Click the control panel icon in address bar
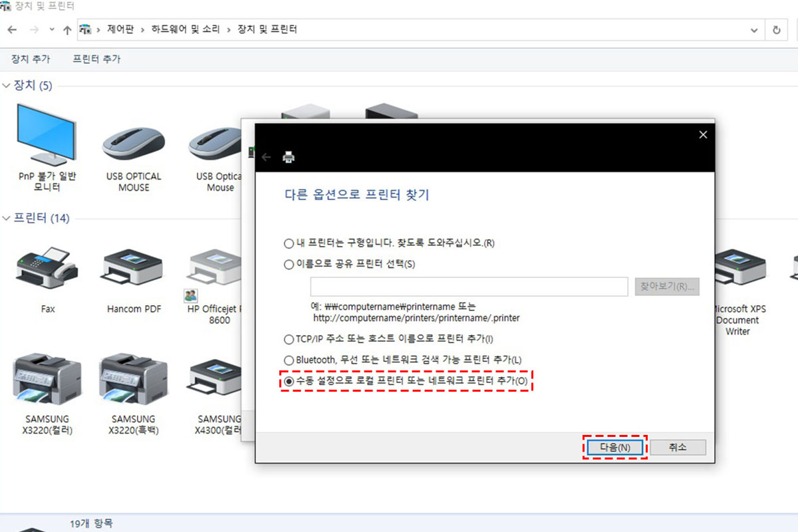Screen dimensions: 798x532 85,29
